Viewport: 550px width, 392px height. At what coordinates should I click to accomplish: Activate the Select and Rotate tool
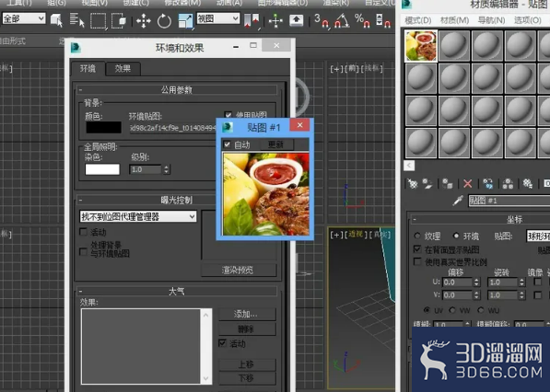164,21
